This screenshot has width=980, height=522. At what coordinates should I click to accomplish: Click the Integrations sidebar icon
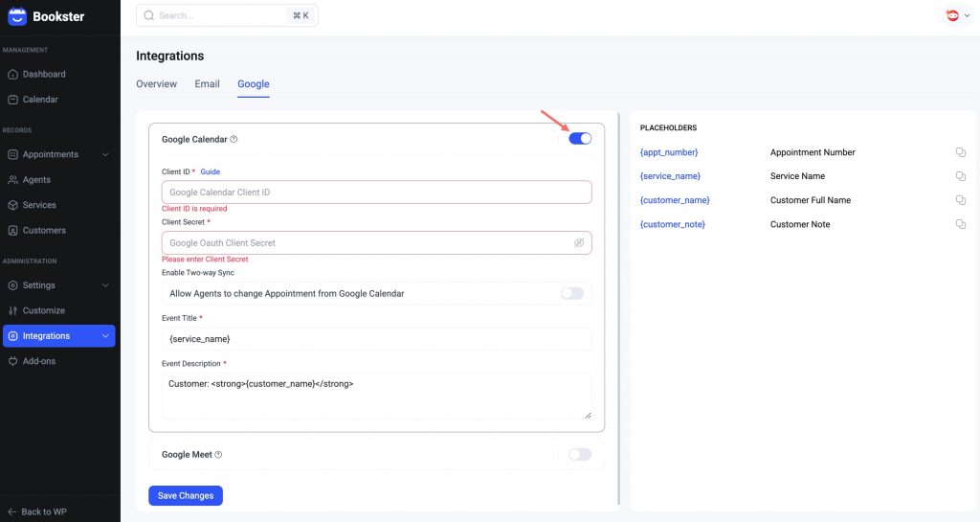click(12, 335)
